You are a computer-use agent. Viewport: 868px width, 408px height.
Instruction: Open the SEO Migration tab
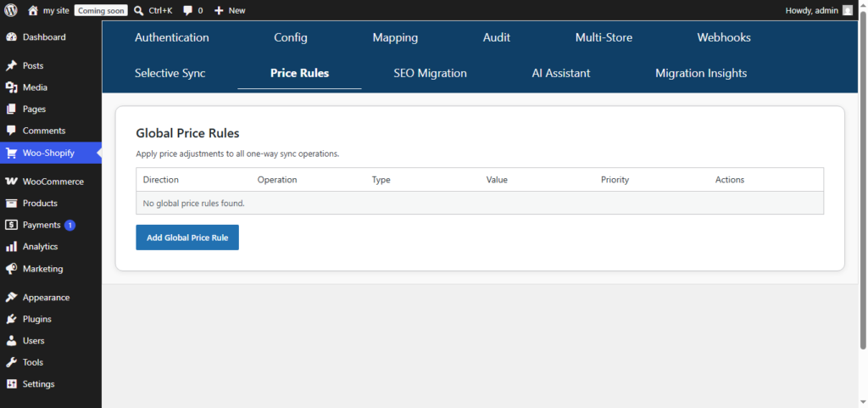[x=430, y=73]
